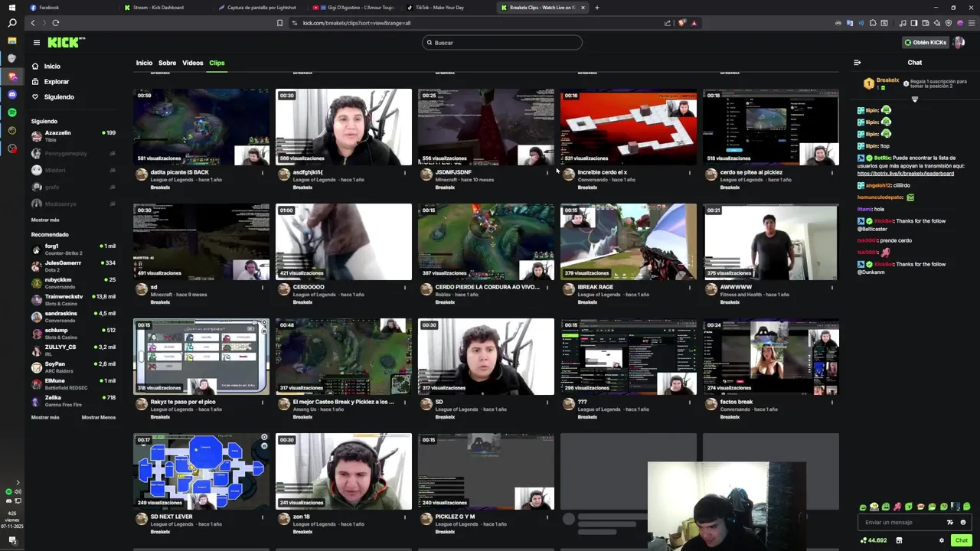This screenshot has width=980, height=551.
Task: Reload the page with refresh icon
Action: (56, 23)
